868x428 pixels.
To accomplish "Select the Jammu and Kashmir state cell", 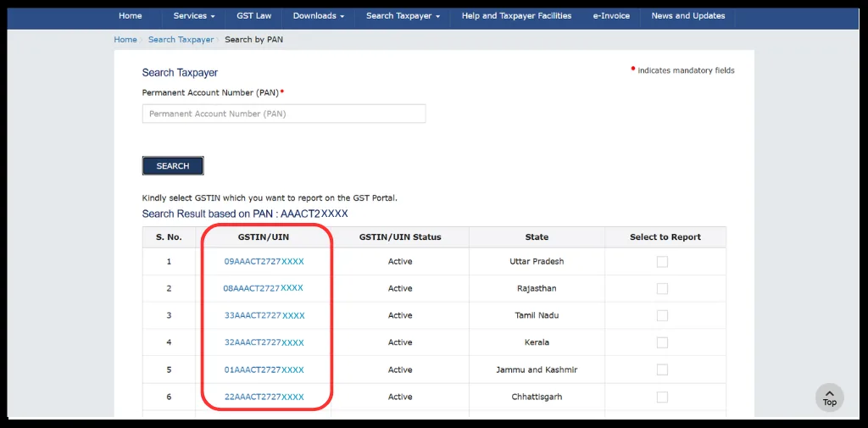I will 537,370.
